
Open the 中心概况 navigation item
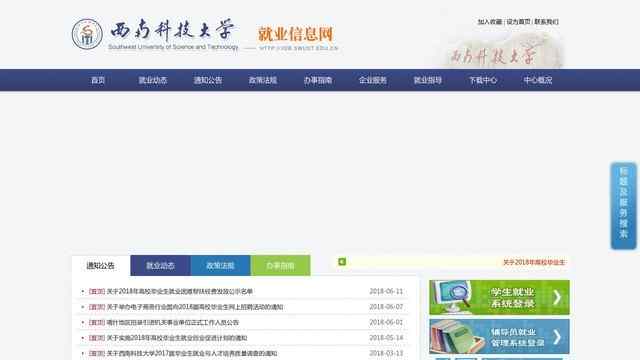pyautogui.click(x=538, y=80)
